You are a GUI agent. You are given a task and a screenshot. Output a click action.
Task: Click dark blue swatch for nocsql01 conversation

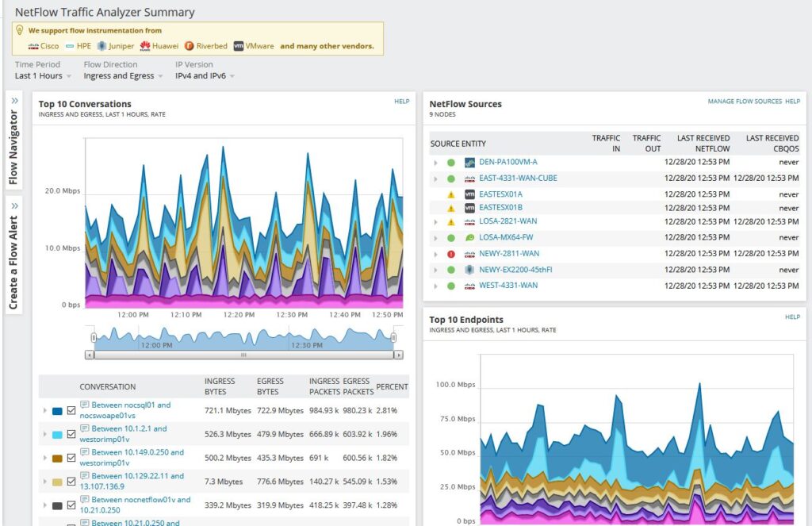pos(57,411)
